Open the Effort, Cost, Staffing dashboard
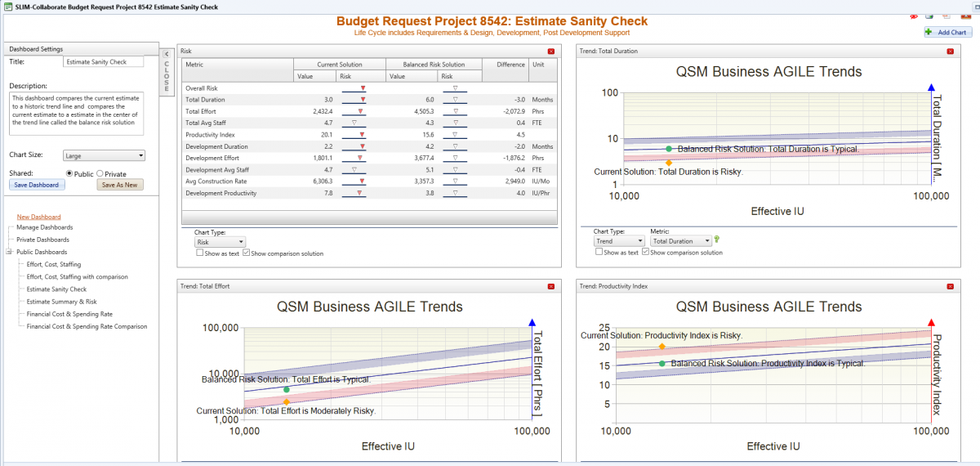980x466 pixels. coord(53,264)
